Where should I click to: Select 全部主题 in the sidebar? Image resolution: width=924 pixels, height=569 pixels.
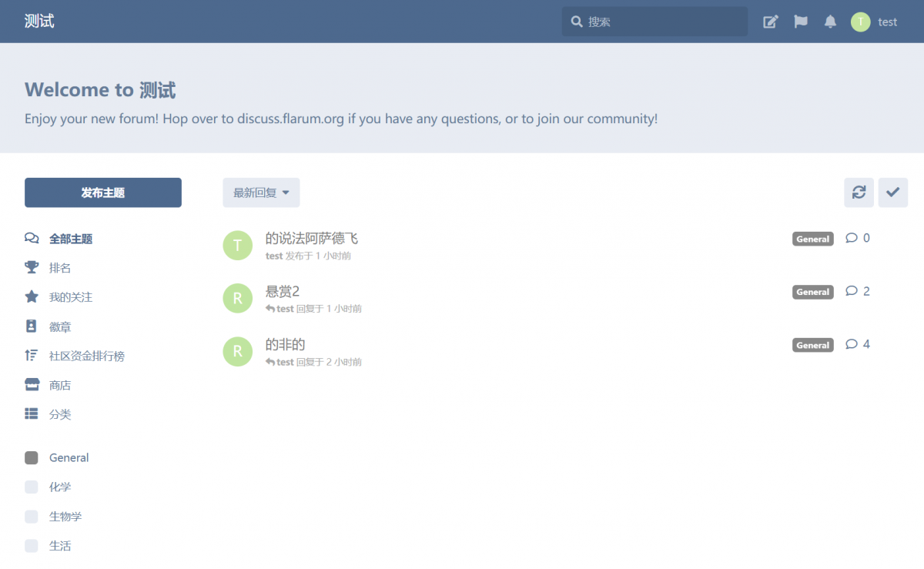pos(70,239)
